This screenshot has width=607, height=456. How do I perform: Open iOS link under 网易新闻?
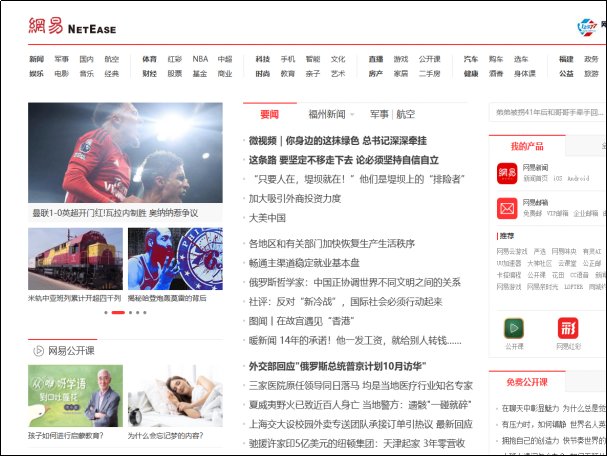click(557, 178)
